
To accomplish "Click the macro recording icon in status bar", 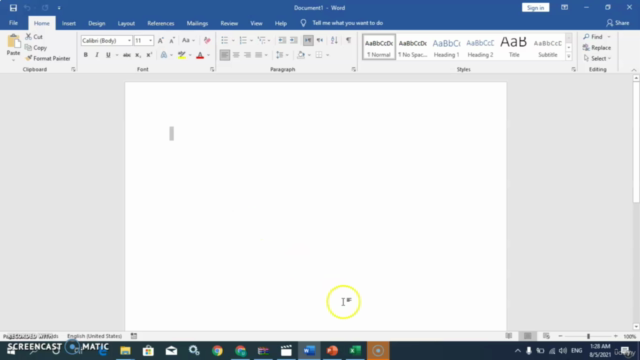I will coord(133,336).
